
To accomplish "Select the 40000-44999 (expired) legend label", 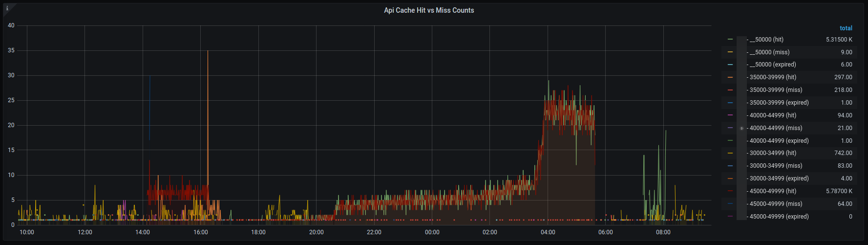I will click(779, 141).
